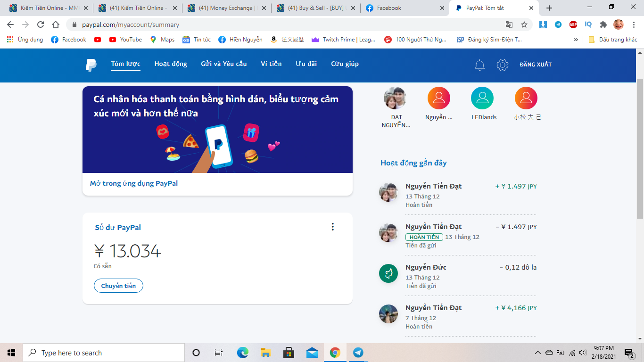Open Mở trong ứng dụng PayPal link

tap(134, 183)
